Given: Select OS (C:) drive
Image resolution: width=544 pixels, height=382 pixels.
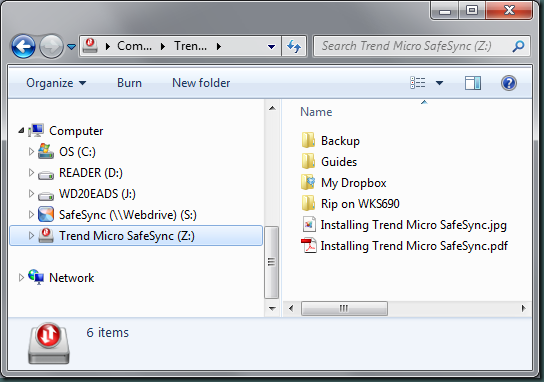Looking at the screenshot, I should pyautogui.click(x=77, y=152).
